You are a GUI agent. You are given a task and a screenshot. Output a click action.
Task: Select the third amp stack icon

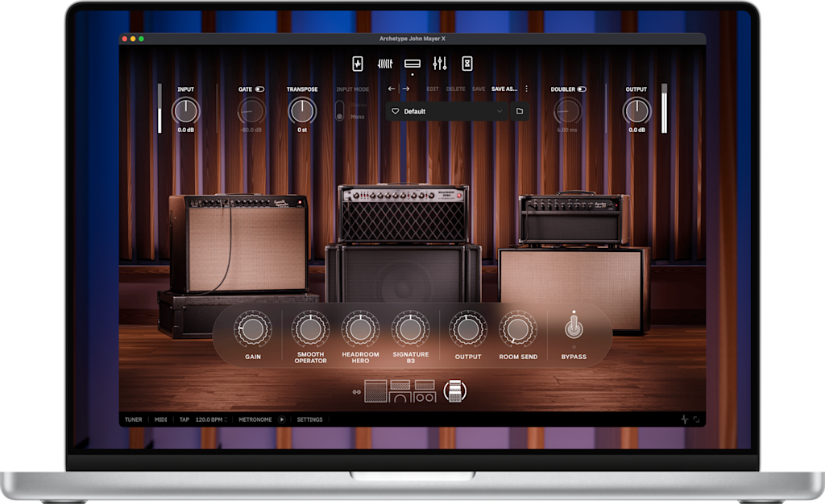425,391
